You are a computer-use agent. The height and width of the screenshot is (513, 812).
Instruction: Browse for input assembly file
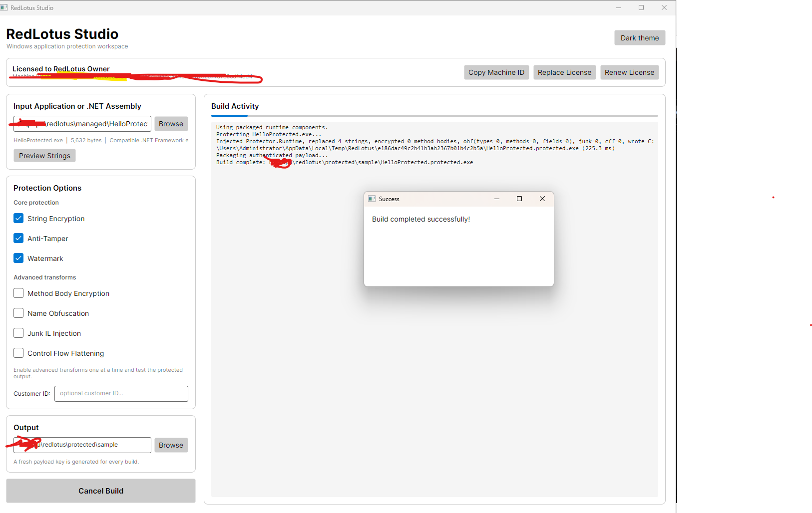point(171,124)
